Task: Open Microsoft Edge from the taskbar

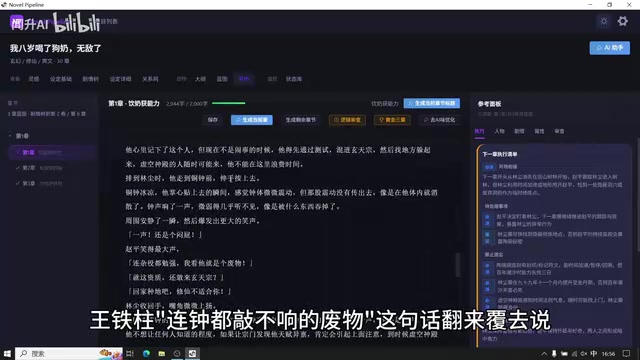Action: [x=146, y=353]
